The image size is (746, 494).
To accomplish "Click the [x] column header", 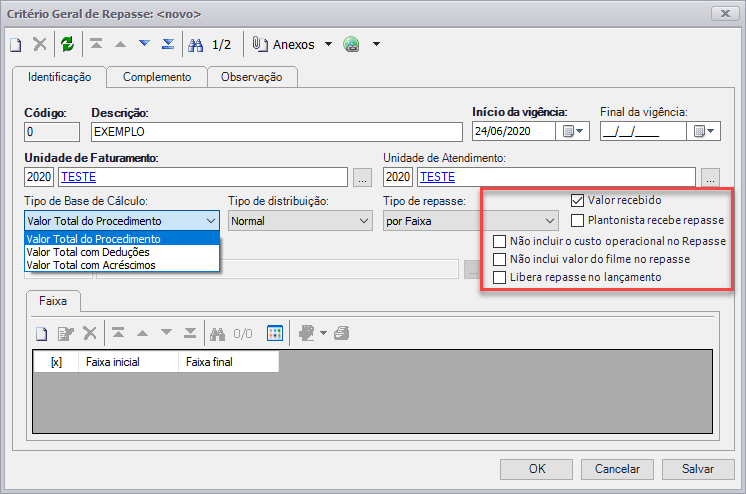I will (56, 362).
